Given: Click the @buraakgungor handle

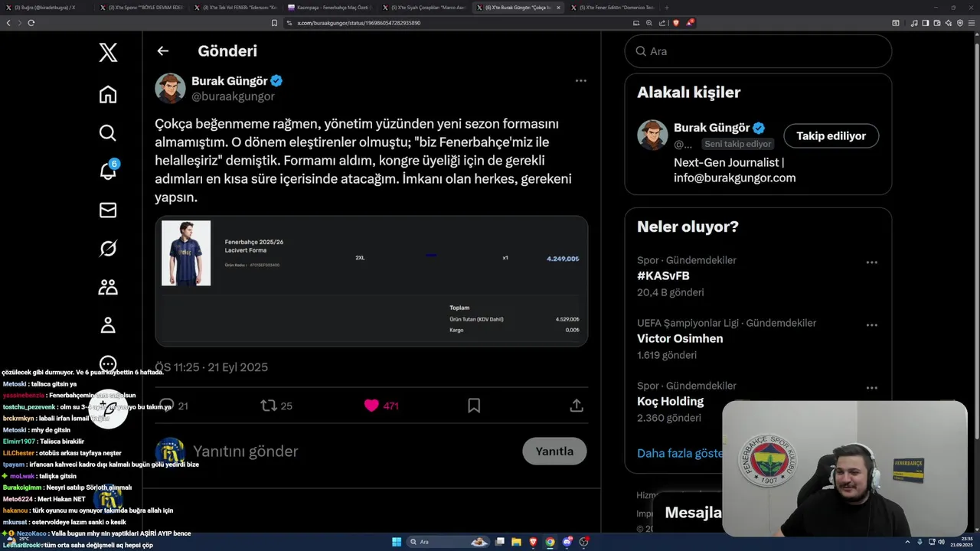Looking at the screenshot, I should pos(233,96).
